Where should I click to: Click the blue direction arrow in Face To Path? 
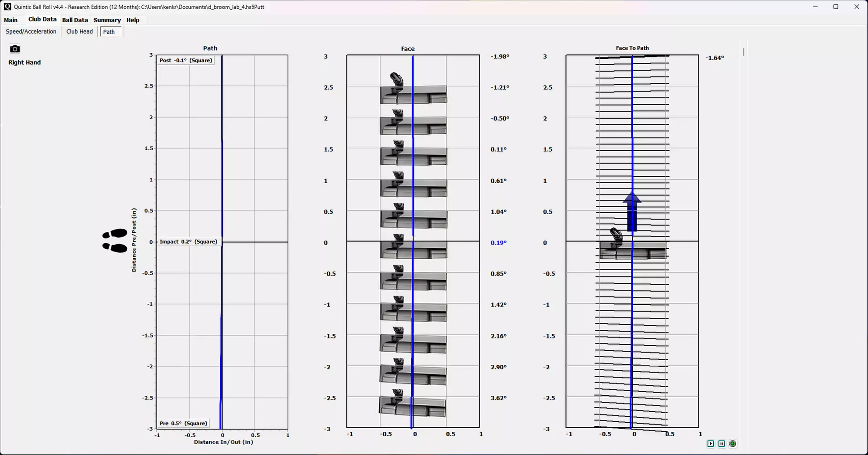(x=632, y=212)
